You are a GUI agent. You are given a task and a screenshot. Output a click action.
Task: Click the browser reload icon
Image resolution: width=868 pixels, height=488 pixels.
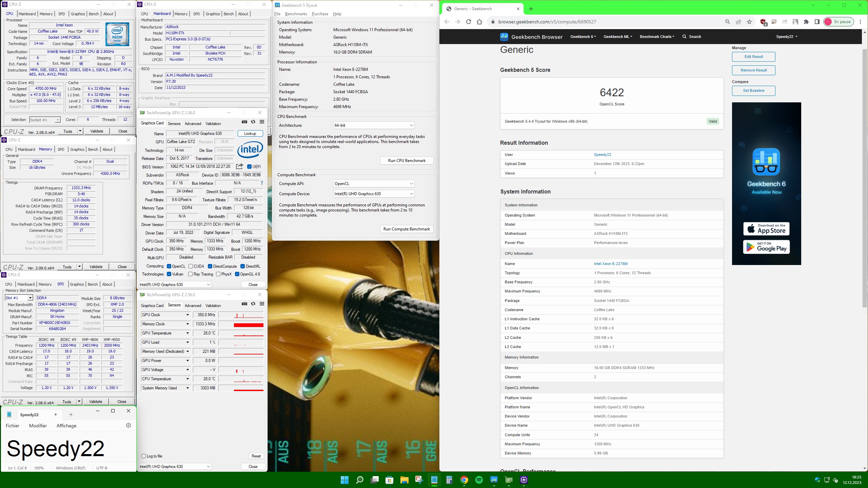click(x=468, y=22)
